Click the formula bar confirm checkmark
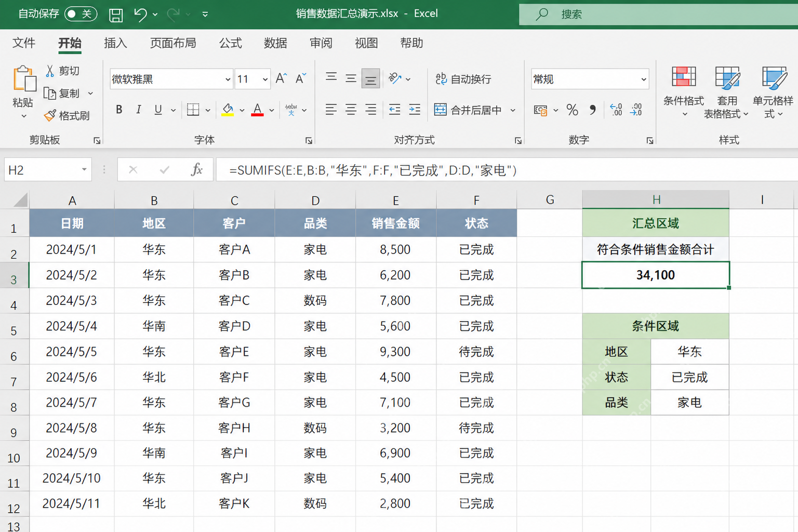This screenshot has width=798, height=532. pyautogui.click(x=164, y=170)
